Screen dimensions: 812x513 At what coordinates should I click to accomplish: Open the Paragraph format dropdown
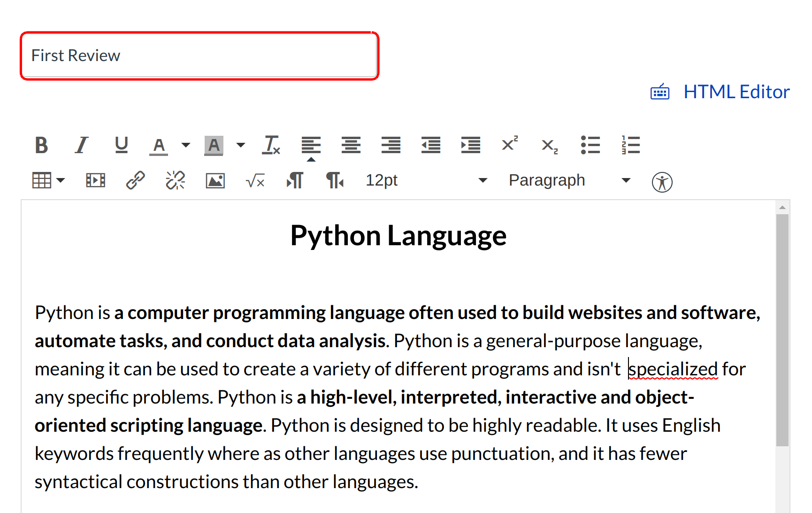(x=569, y=180)
